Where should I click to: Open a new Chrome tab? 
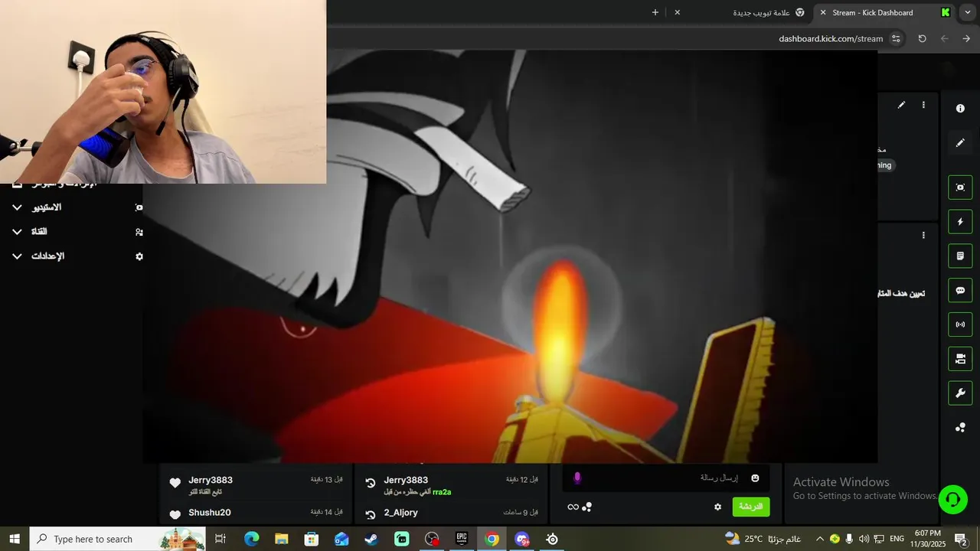point(655,12)
